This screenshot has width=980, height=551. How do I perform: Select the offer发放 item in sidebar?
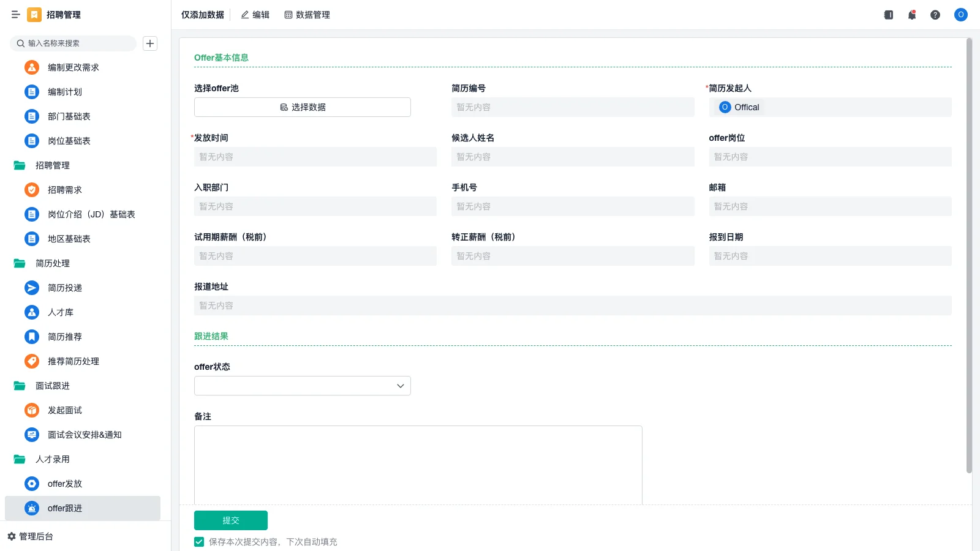coord(64,484)
